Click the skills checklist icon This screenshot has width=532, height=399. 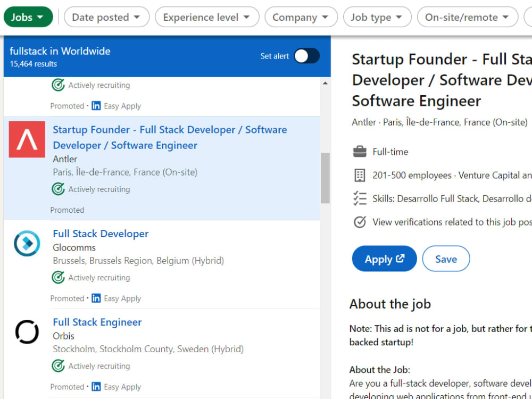coord(360,198)
